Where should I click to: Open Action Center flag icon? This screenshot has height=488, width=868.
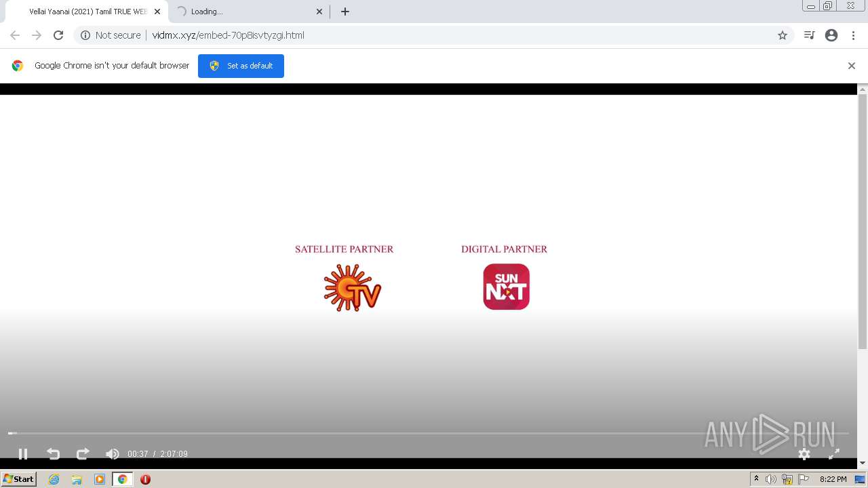(804, 479)
